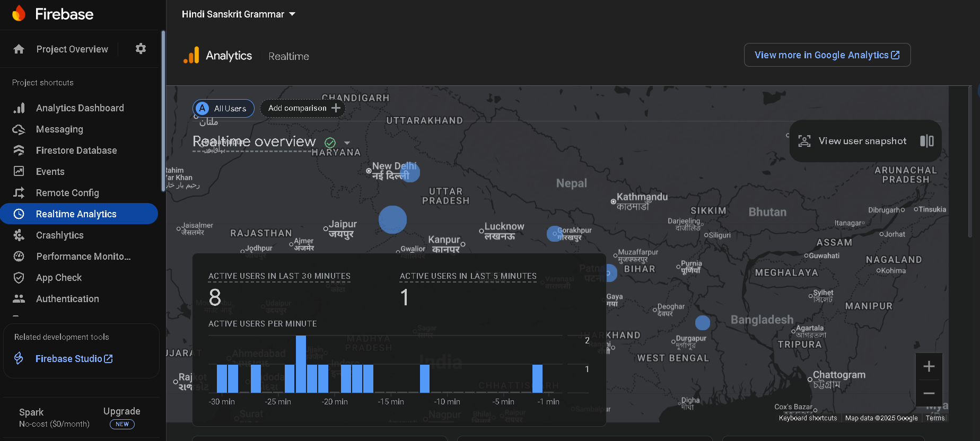980x441 pixels.
Task: Click the Realtime overview title
Action: (x=254, y=142)
